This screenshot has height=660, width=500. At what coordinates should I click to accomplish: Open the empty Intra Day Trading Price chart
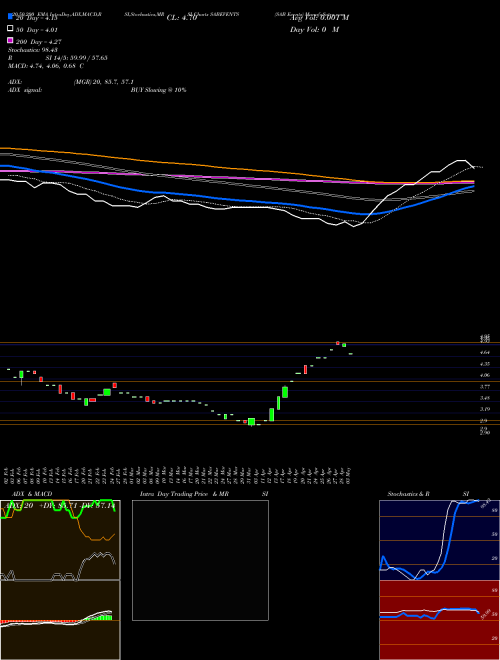pyautogui.click(x=200, y=560)
